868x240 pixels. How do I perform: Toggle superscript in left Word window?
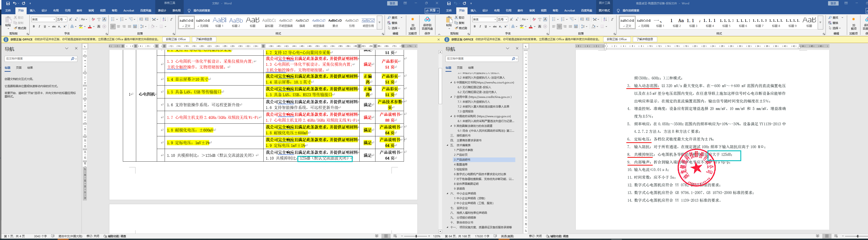(65, 26)
